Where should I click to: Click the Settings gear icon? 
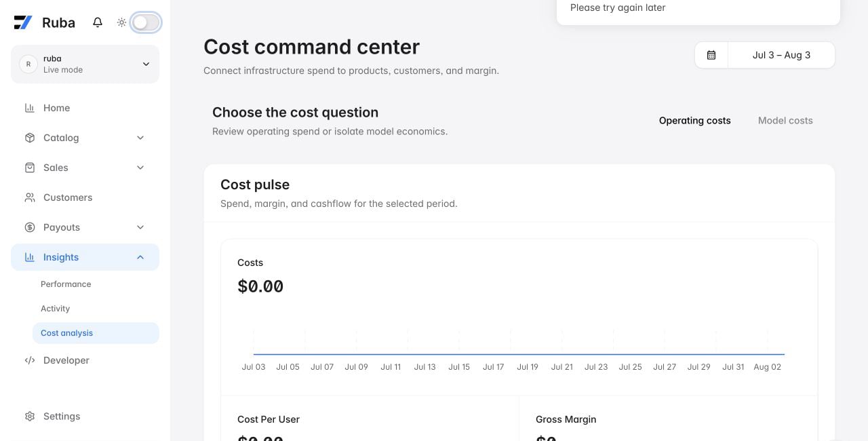point(30,417)
